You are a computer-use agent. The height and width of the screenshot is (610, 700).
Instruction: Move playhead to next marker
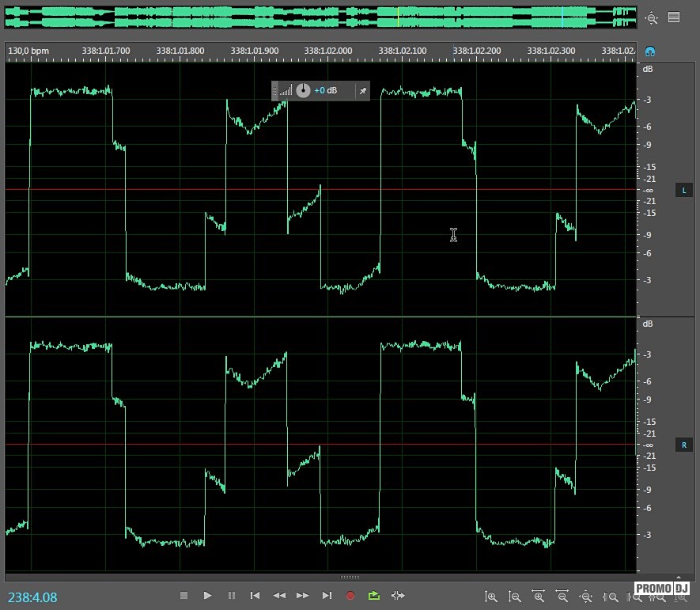[327, 596]
